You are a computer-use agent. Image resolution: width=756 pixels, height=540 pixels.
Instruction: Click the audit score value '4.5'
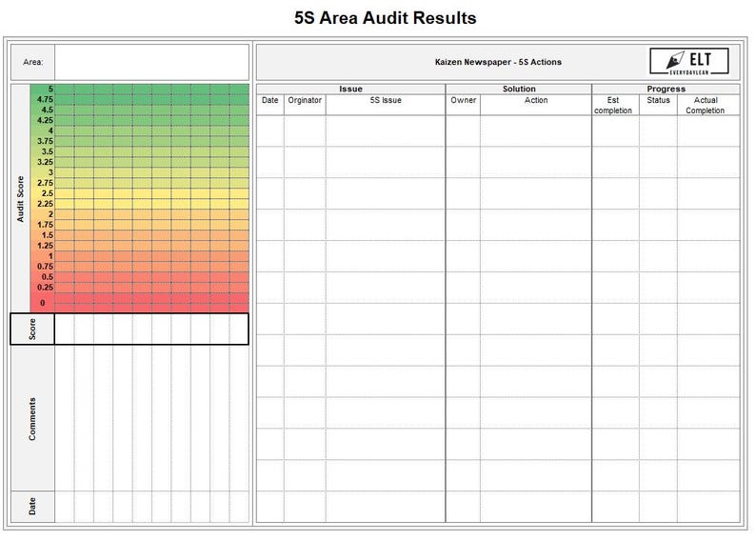click(48, 110)
